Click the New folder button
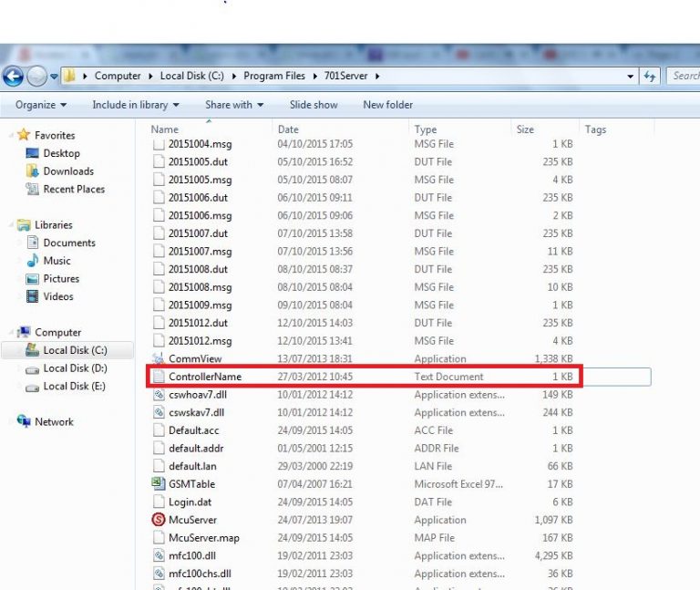 (x=387, y=105)
